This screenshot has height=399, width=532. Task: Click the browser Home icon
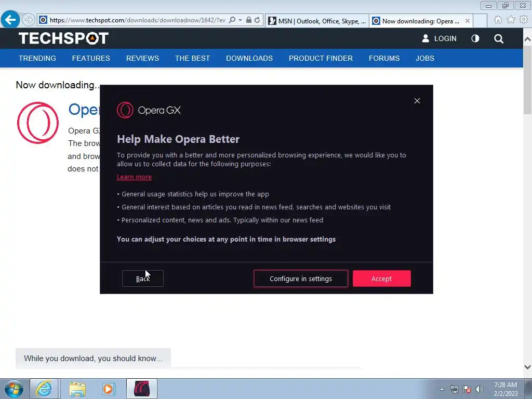[x=498, y=20]
